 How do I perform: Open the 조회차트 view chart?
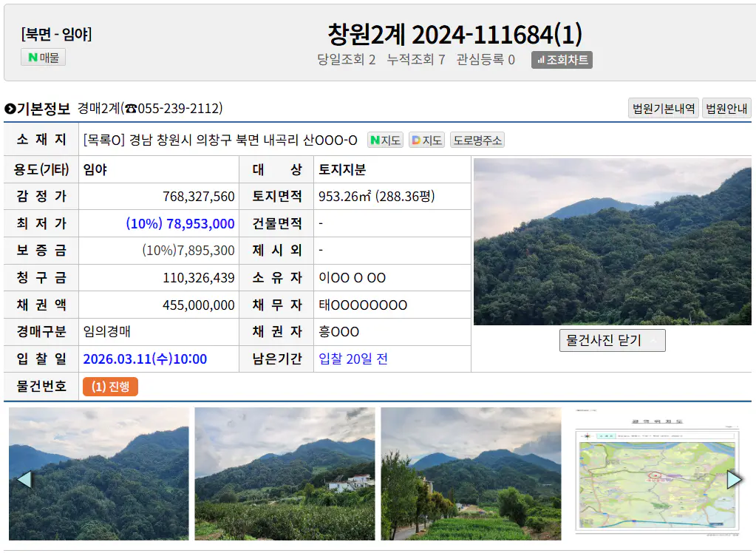562,60
